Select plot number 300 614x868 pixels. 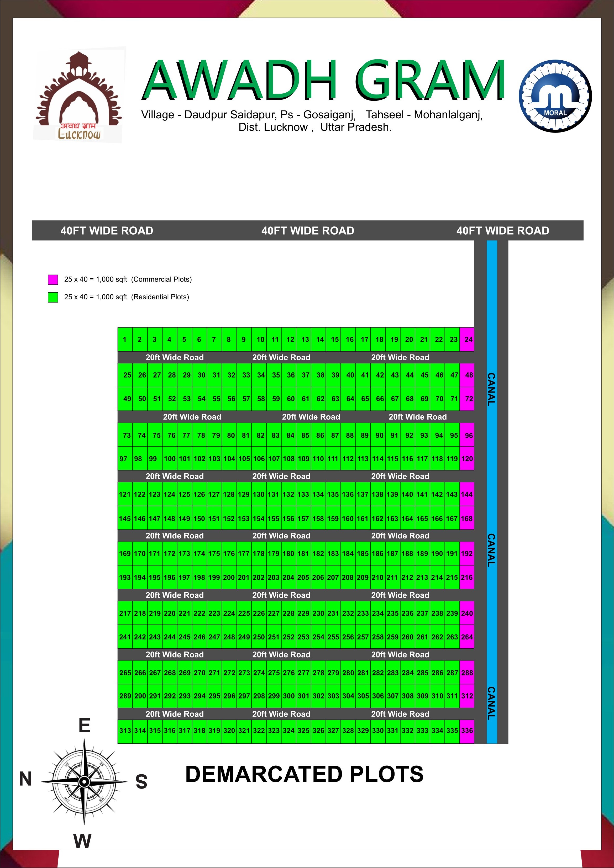coord(289,696)
